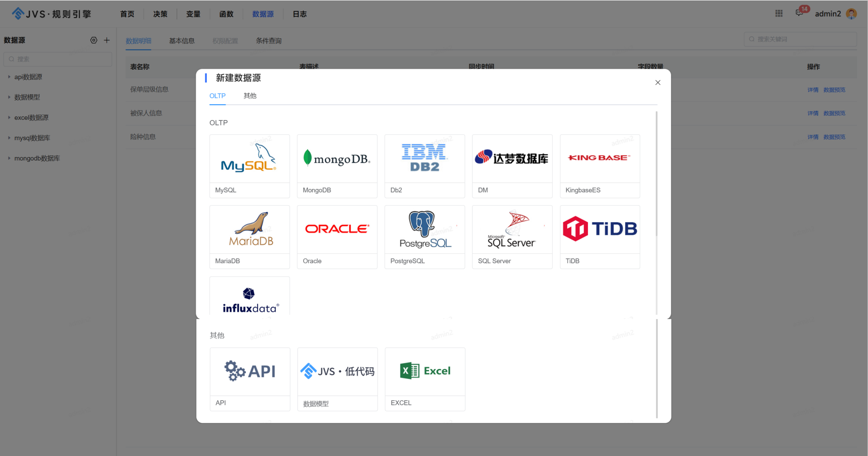Choose the DM 达梦数据库 data source
Viewport: 868px width, 456px height.
512,166
